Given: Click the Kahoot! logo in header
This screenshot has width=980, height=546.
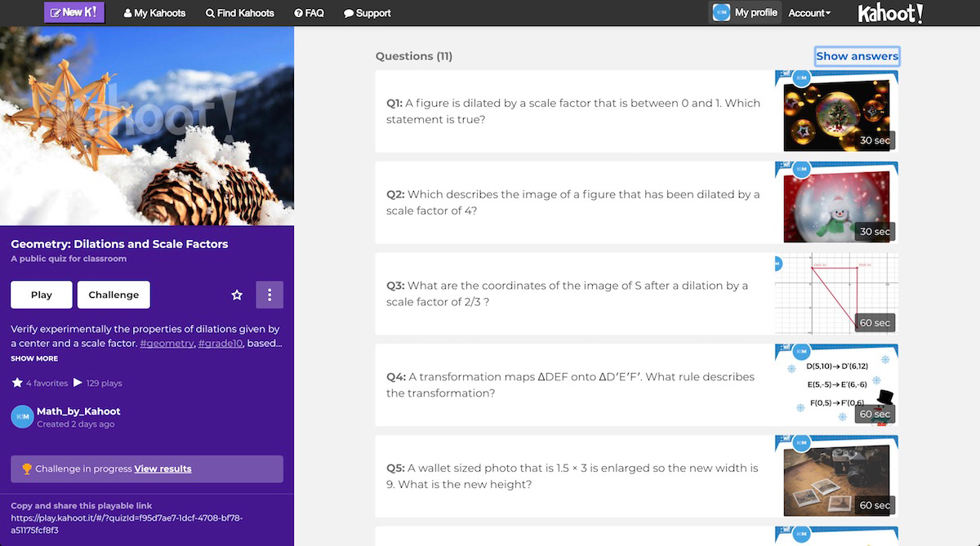Looking at the screenshot, I should pyautogui.click(x=890, y=13).
